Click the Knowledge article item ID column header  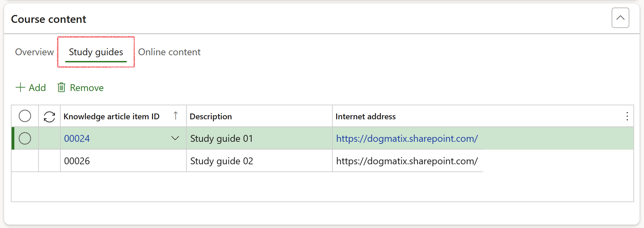[x=111, y=117]
